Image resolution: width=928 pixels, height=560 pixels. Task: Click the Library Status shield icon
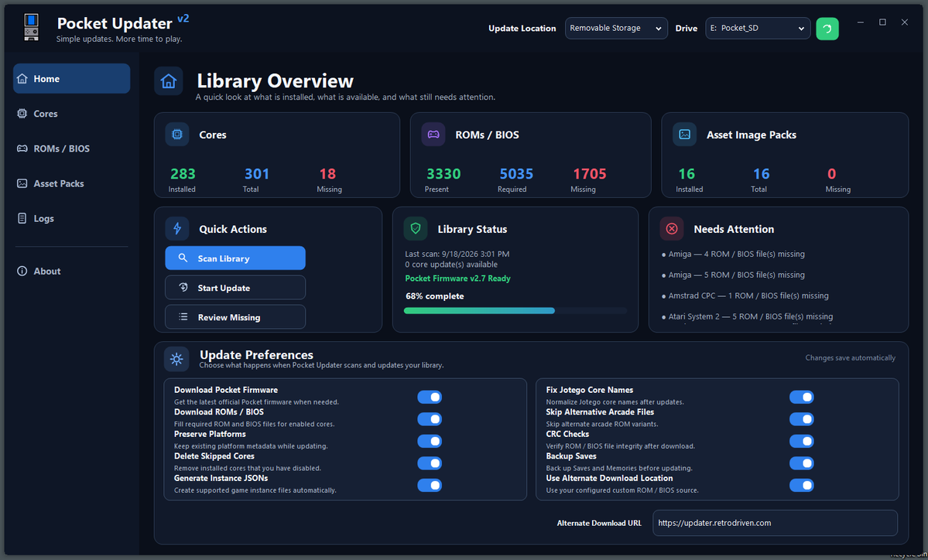pyautogui.click(x=416, y=228)
